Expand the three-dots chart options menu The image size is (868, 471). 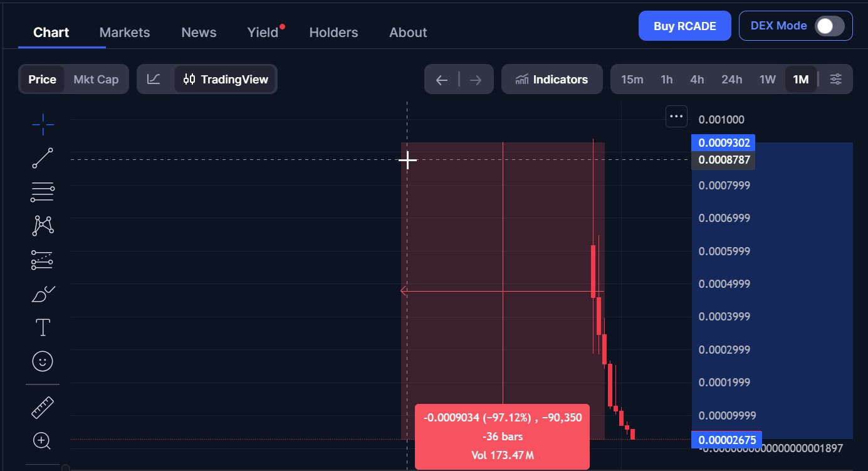coord(676,116)
